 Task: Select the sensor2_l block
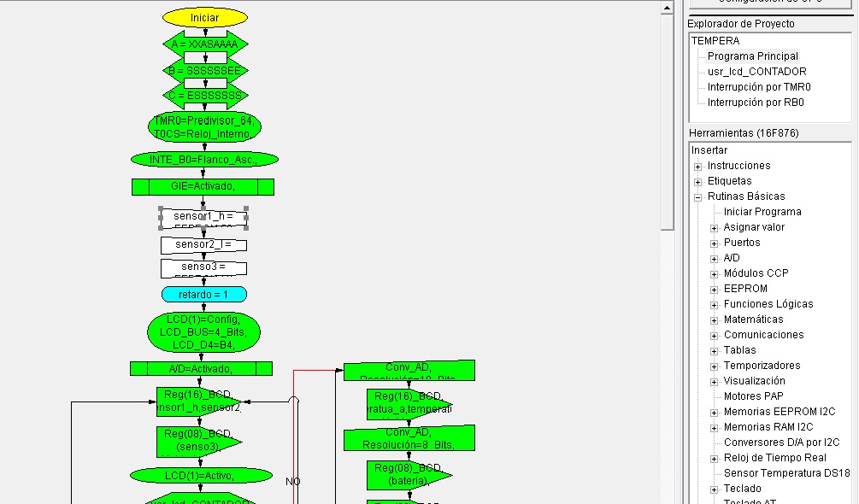pos(203,244)
